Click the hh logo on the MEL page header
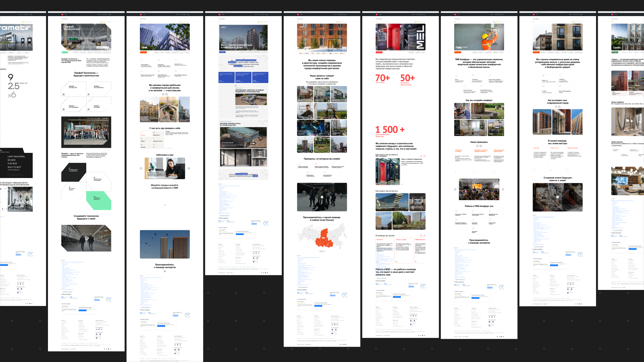This screenshot has width=644, height=362. (x=376, y=14)
